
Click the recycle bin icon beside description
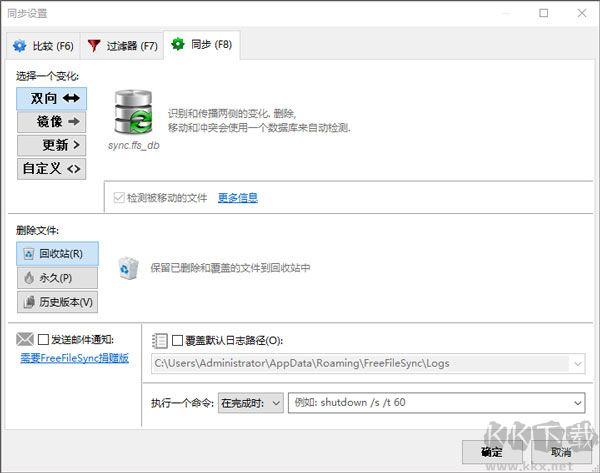click(x=128, y=268)
